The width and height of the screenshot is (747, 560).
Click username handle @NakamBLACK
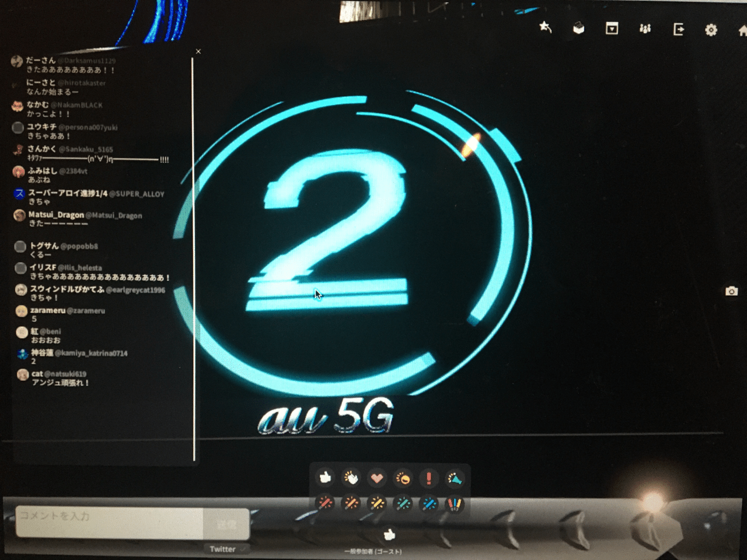point(76,105)
